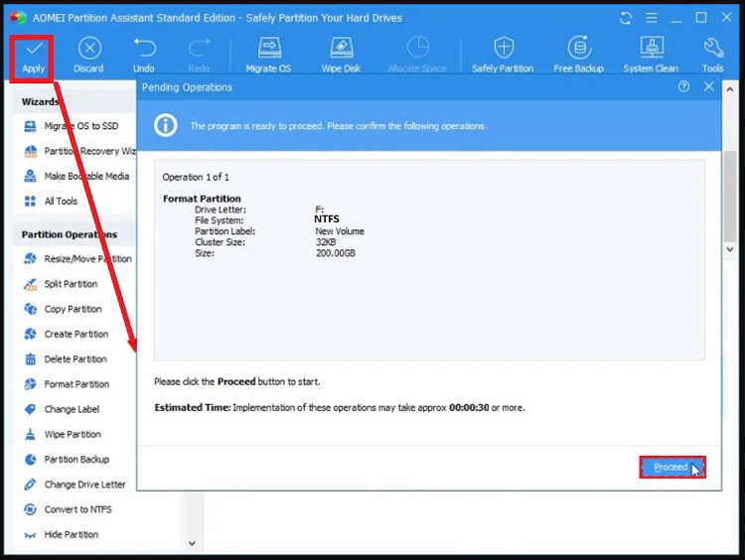745x560 pixels.
Task: Click All Tools under Wizards
Action: pos(61,201)
